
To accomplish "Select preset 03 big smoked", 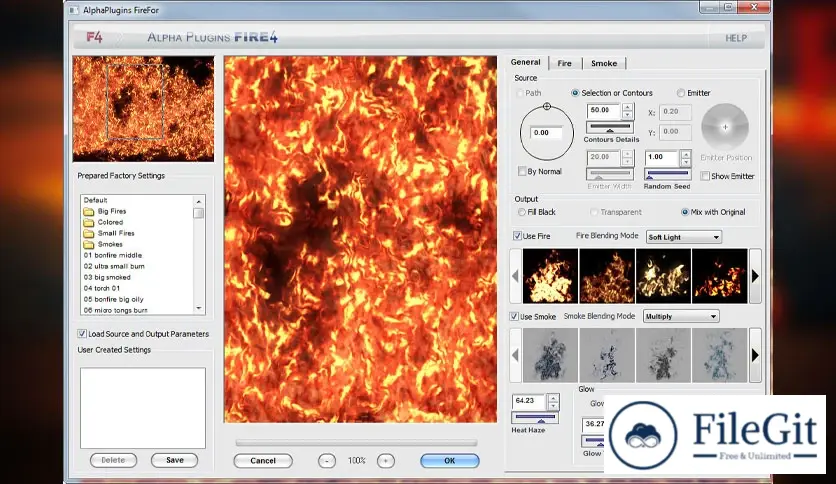I will (x=107, y=277).
